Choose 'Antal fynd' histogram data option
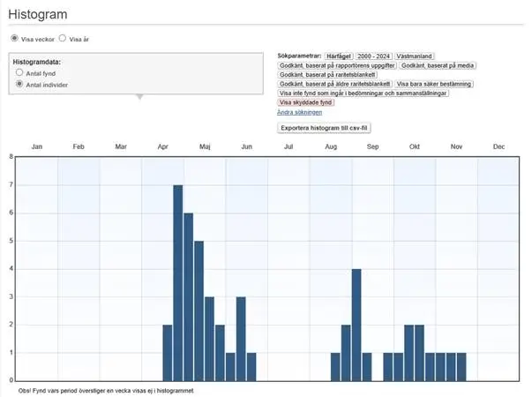 click(x=19, y=73)
